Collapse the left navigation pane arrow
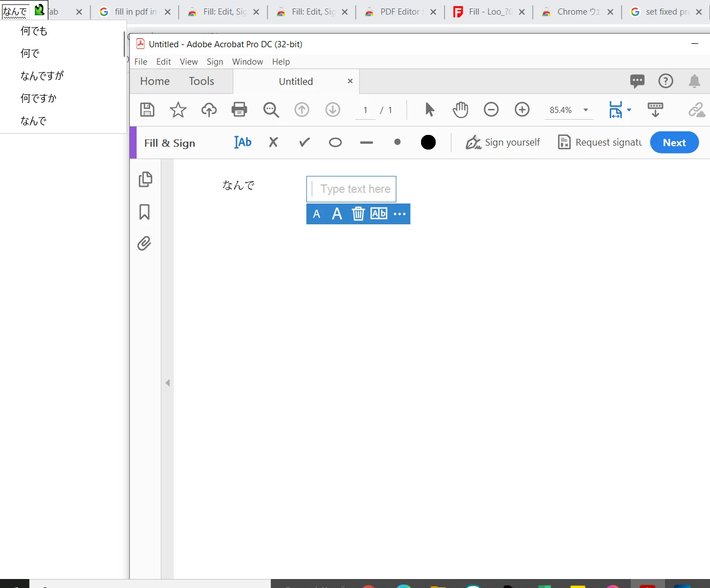Screen dimensions: 710x588 [x=168, y=383]
